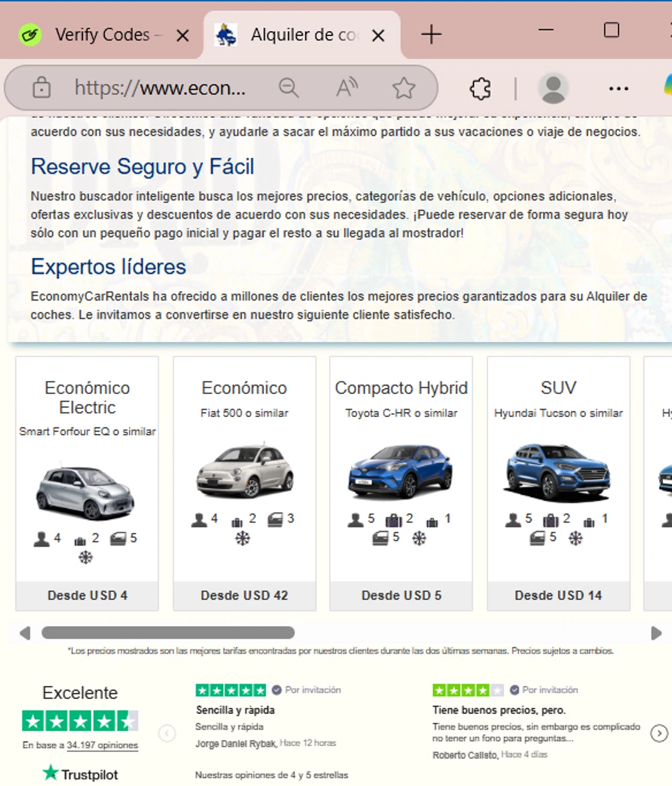Select the Alquiler de coches tab
This screenshot has width=672, height=786.
tap(302, 35)
